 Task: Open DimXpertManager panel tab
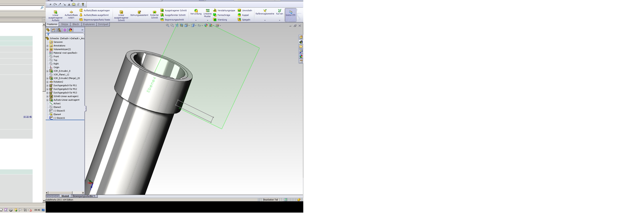[x=65, y=30]
